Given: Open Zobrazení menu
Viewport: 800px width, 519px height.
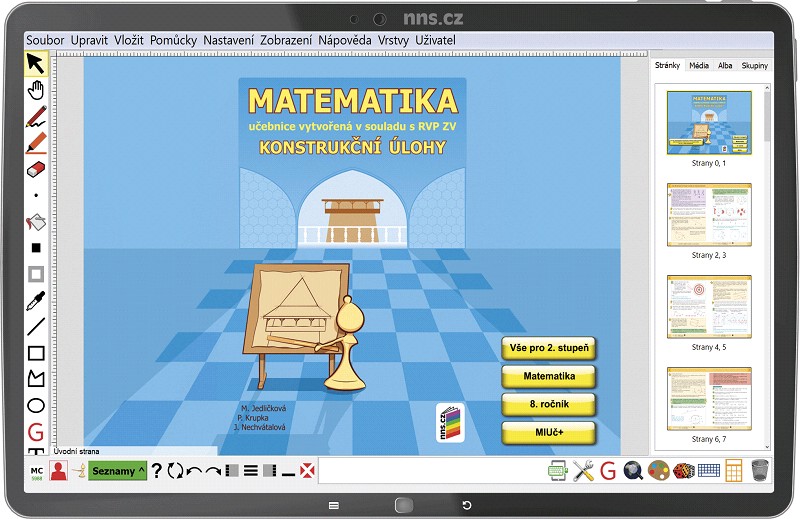Looking at the screenshot, I should [286, 40].
